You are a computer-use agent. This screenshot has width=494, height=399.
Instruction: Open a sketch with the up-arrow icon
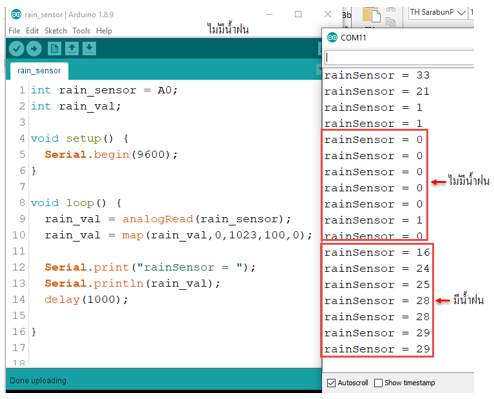tap(71, 49)
